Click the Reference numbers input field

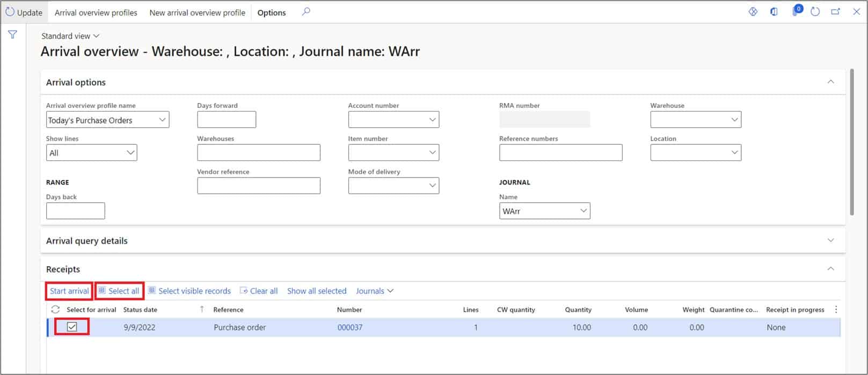(560, 153)
